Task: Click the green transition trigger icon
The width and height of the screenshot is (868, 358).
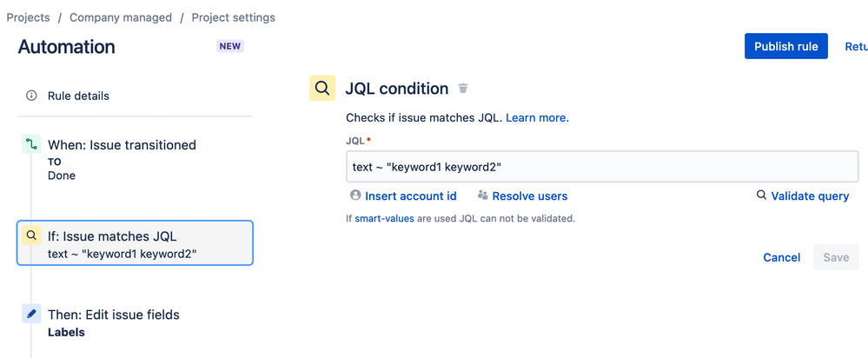Action: tap(31, 144)
